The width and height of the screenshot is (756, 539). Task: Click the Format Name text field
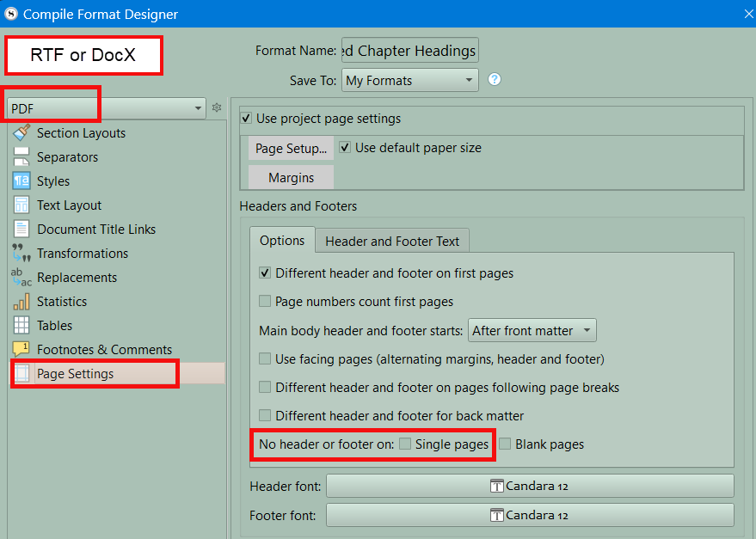(409, 51)
